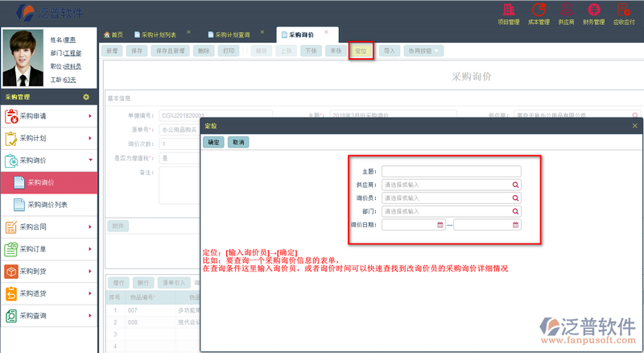Expand the 采购订单 sidebar section

click(50, 249)
